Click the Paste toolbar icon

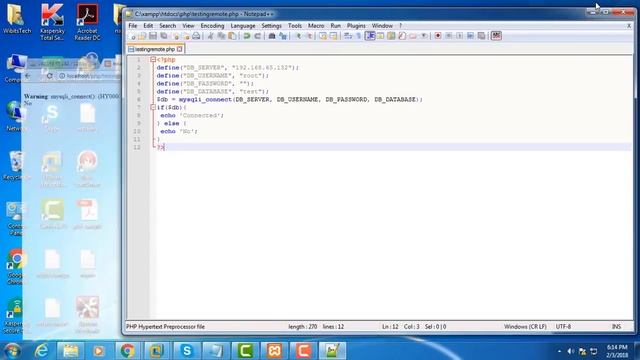click(232, 36)
